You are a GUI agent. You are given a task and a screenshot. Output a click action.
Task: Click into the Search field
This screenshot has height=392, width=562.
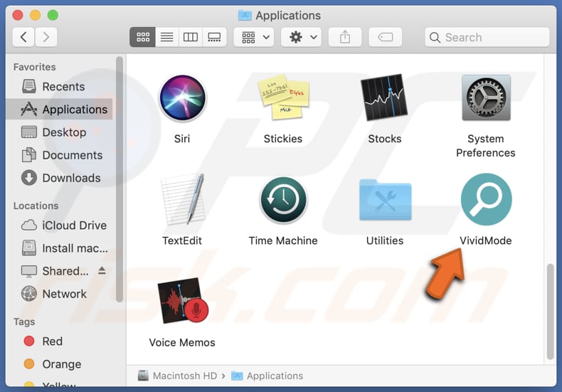click(x=487, y=37)
